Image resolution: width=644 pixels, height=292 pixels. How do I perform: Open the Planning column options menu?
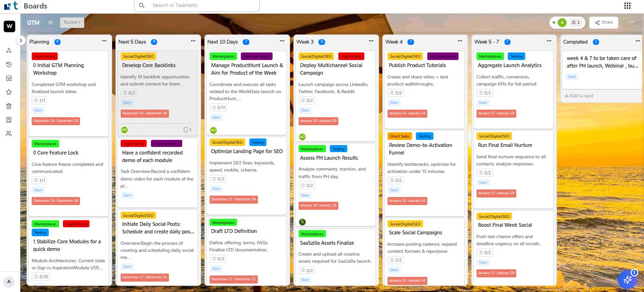coord(104,42)
